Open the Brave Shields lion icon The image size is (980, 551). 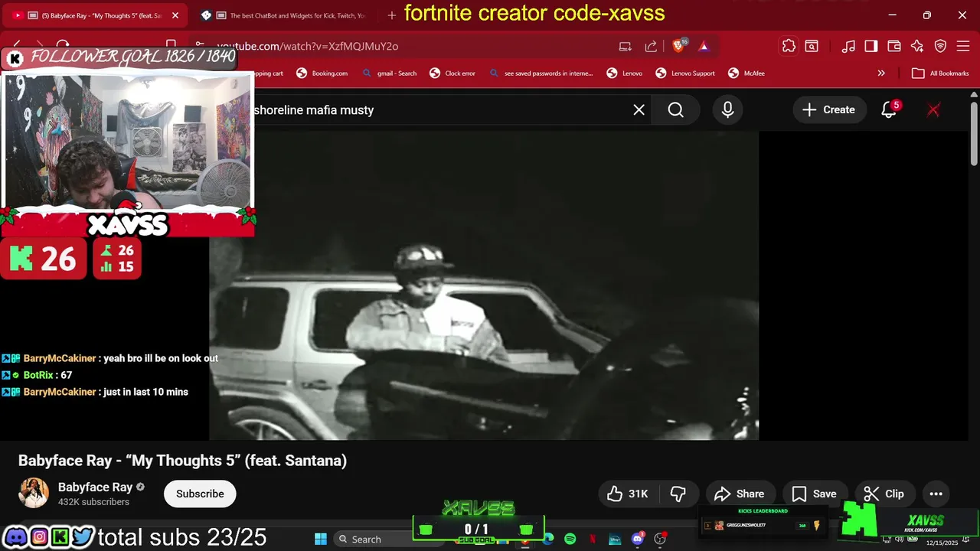tap(678, 46)
